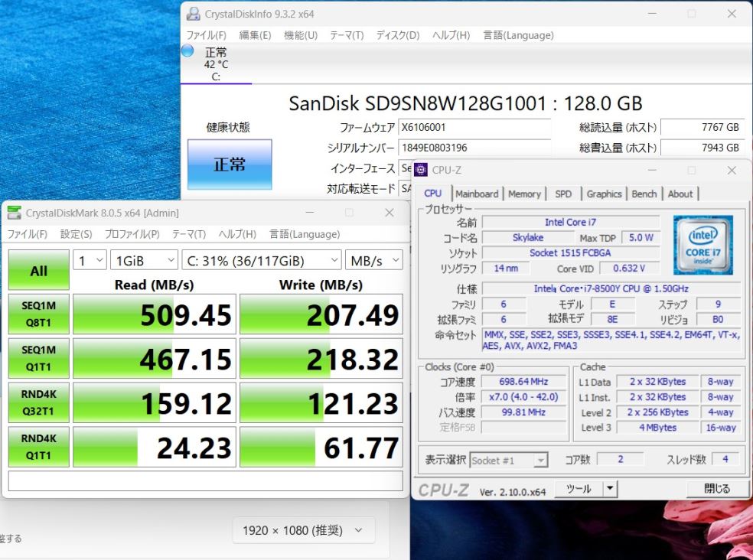Click the Skylake code name field
The height and width of the screenshot is (560, 753).
click(x=528, y=237)
